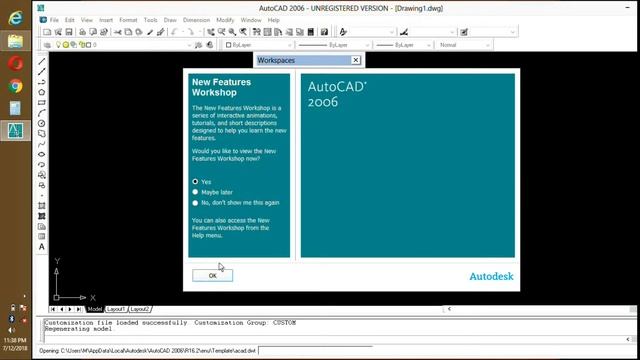Select the Rectangle tool

pos(42,103)
